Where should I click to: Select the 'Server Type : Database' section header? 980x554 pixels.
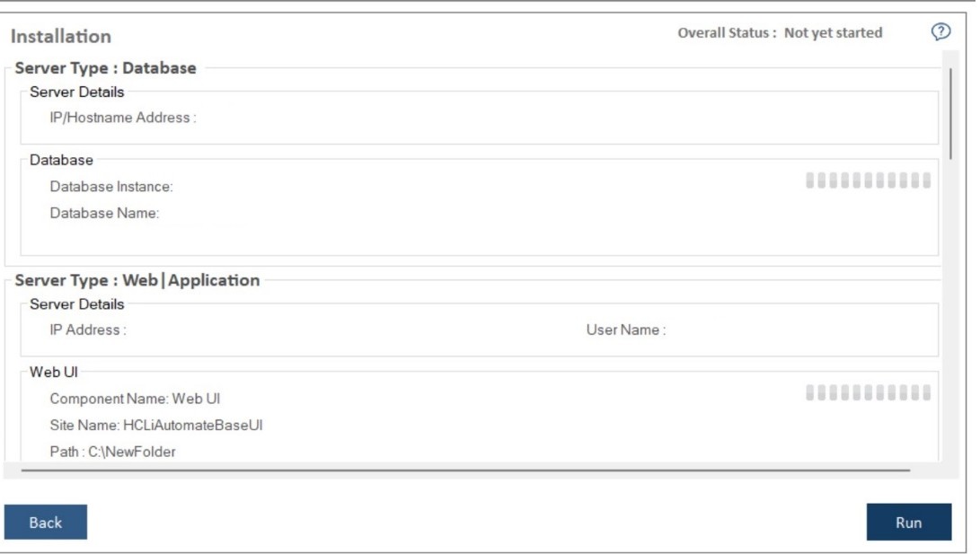pyautogui.click(x=106, y=68)
